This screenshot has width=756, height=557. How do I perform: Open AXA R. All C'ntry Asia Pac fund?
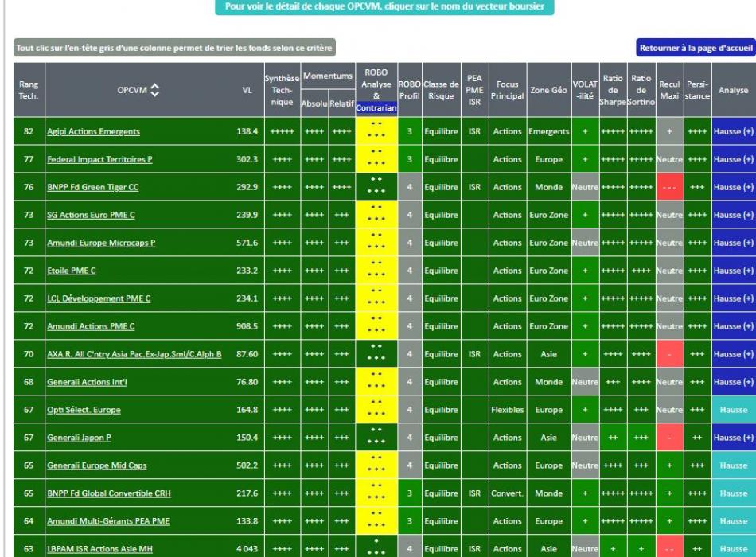[134, 354]
